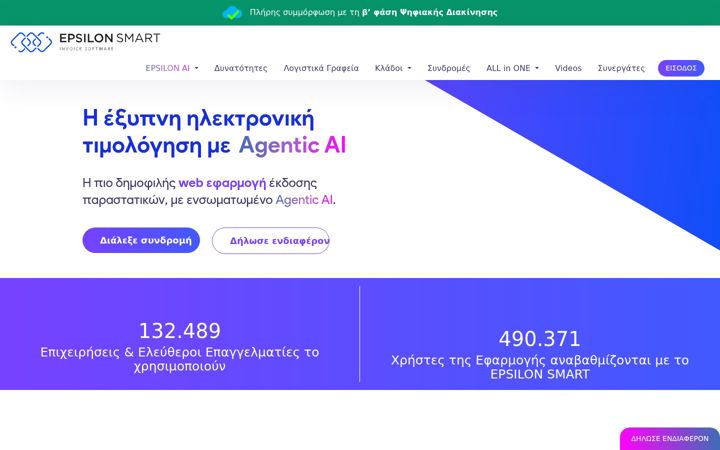Click the Διάλεξε συνδρομή button
This screenshot has height=450, width=720.
[141, 240]
